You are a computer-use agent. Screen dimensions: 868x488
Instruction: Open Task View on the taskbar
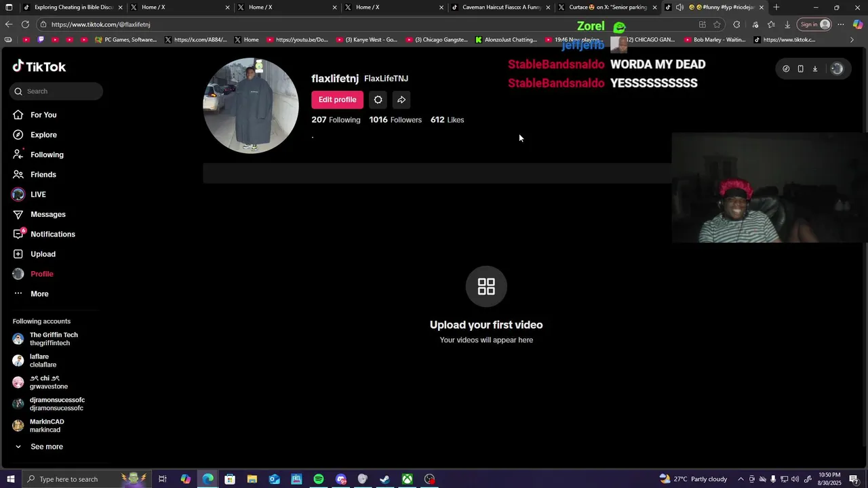coord(163,479)
